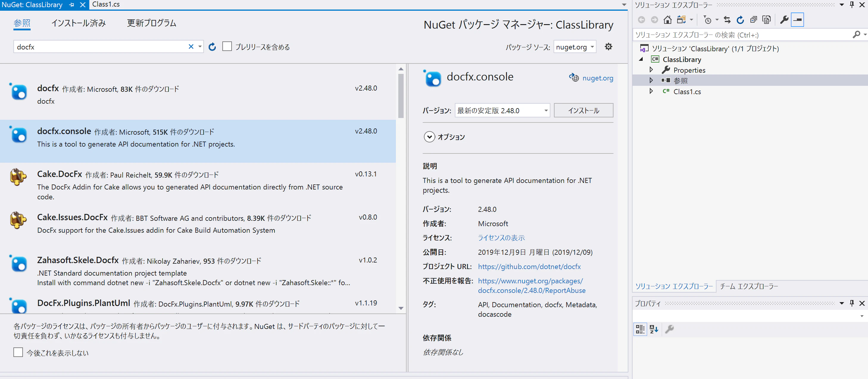Screen dimensions: 868x379
Task: Refresh the Solution Explorer tree
Action: point(740,20)
